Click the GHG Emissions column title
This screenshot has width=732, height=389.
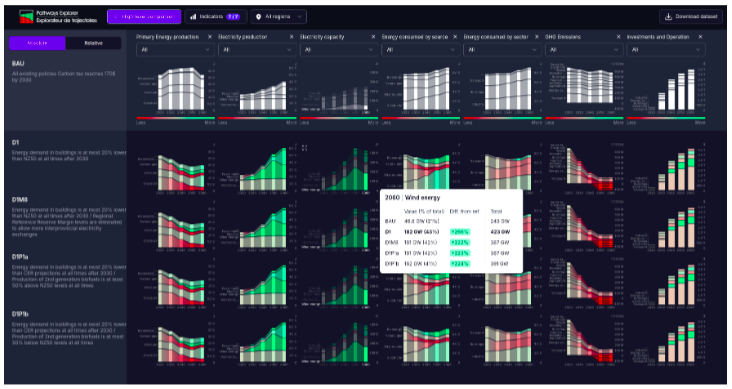(x=563, y=37)
